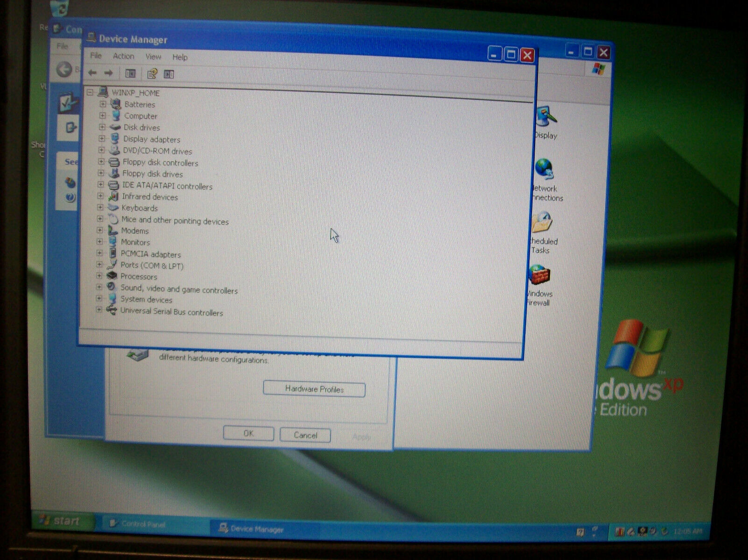Click the Processors category icon
The image size is (748, 560).
111,276
